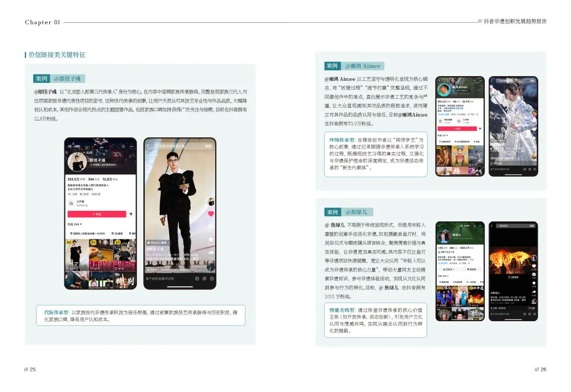
Task: Click the red follow button on 郎佳子彧 profile
Action: pos(97,214)
